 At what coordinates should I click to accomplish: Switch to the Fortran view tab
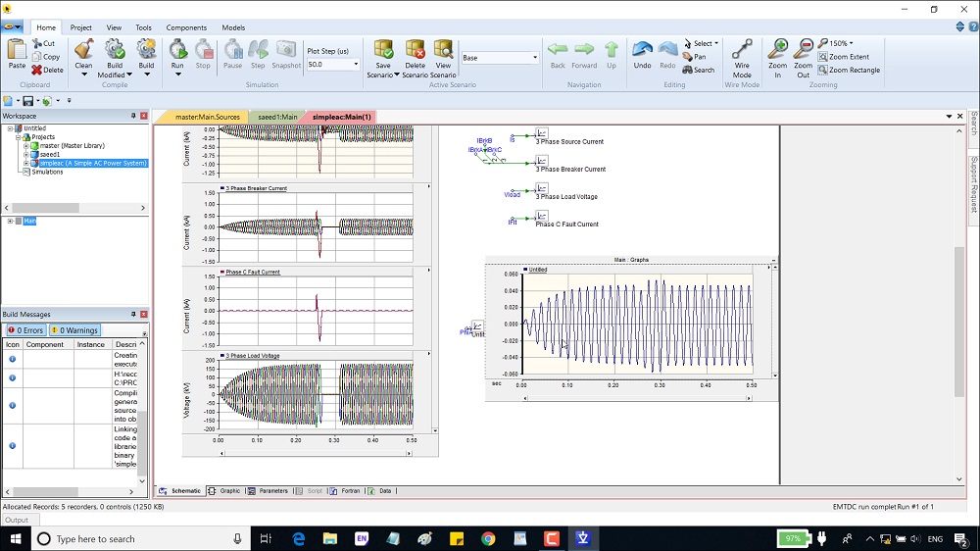point(345,491)
